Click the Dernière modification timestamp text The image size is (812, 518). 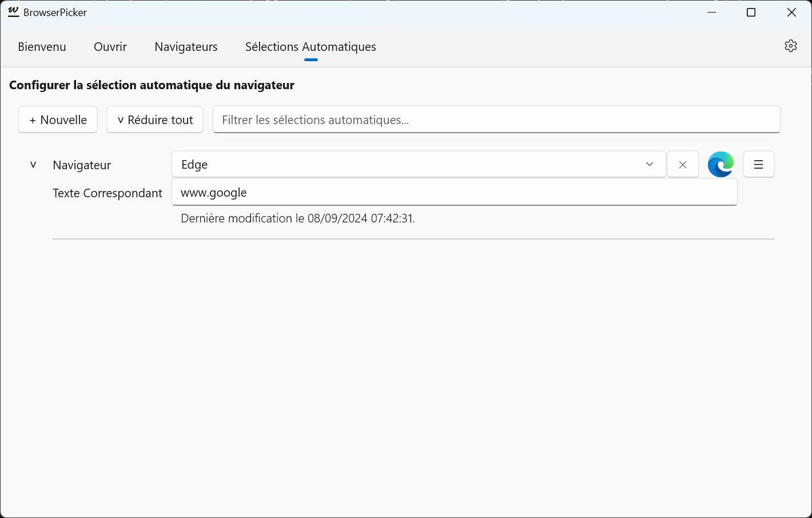coord(297,218)
